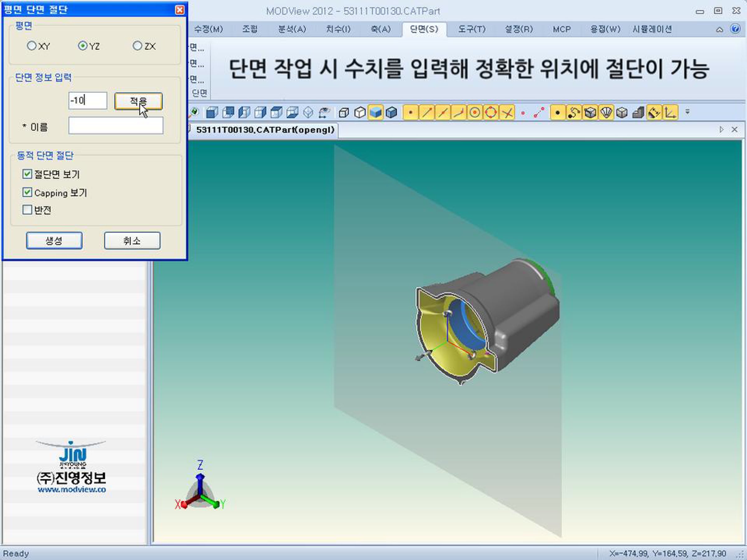Click the blue help question mark icon

pyautogui.click(x=735, y=29)
